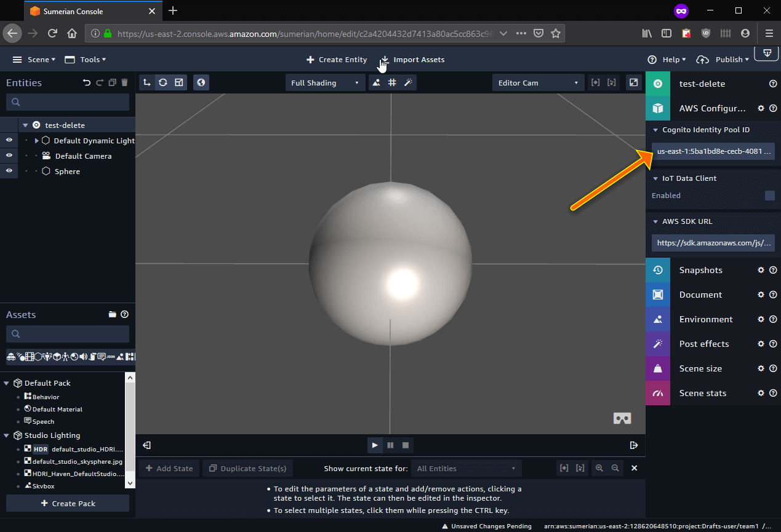Collapse the test-delete scene tree arrow

25,125
